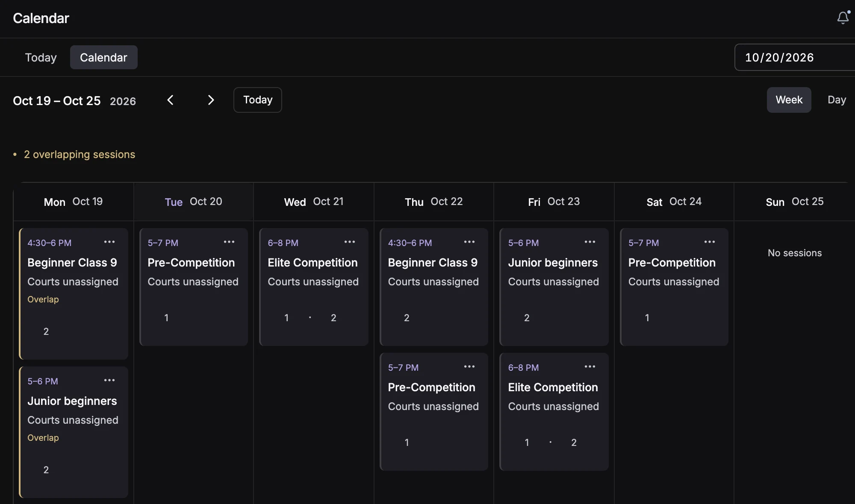Open Saturday Pre-Competition session card
This screenshot has width=855, height=504.
click(674, 287)
